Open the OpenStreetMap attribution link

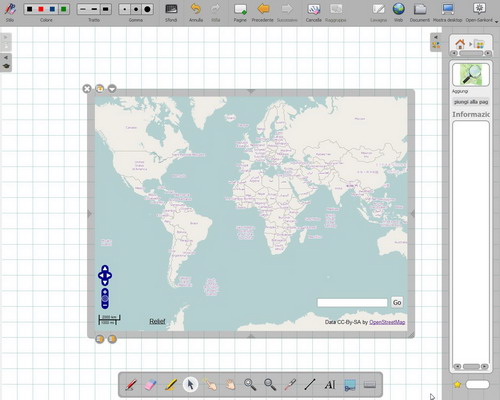[x=387, y=322]
